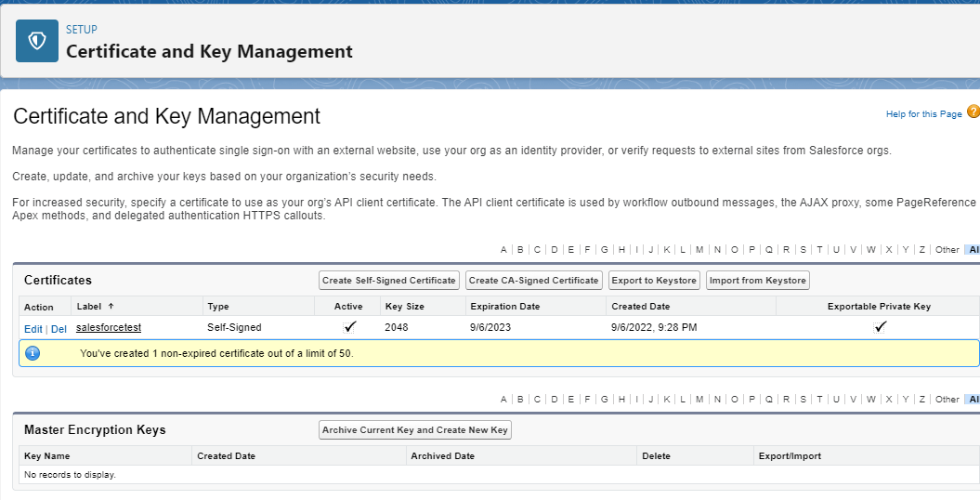Click the Setup shield icon in header

tap(37, 40)
